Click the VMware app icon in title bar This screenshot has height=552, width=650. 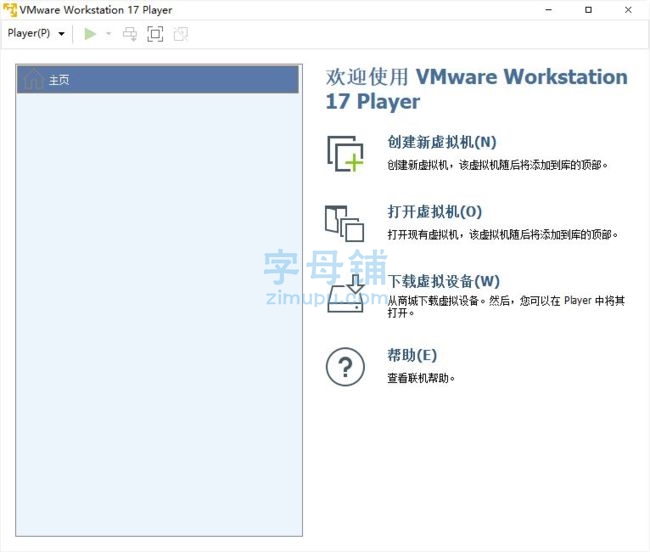[10, 10]
